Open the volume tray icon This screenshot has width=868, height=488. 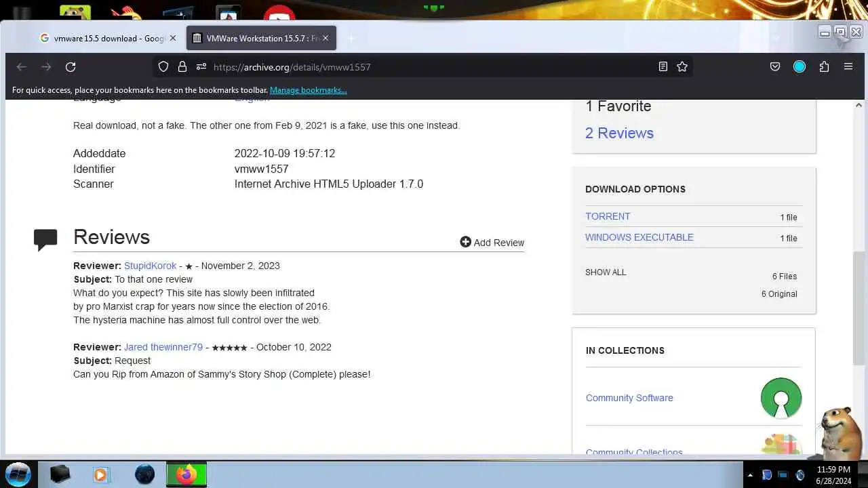(800, 475)
